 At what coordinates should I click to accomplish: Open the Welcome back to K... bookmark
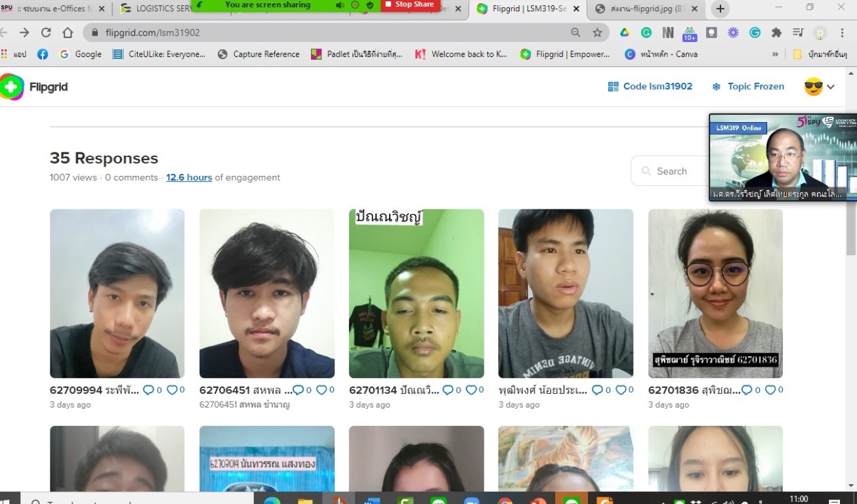tap(461, 54)
